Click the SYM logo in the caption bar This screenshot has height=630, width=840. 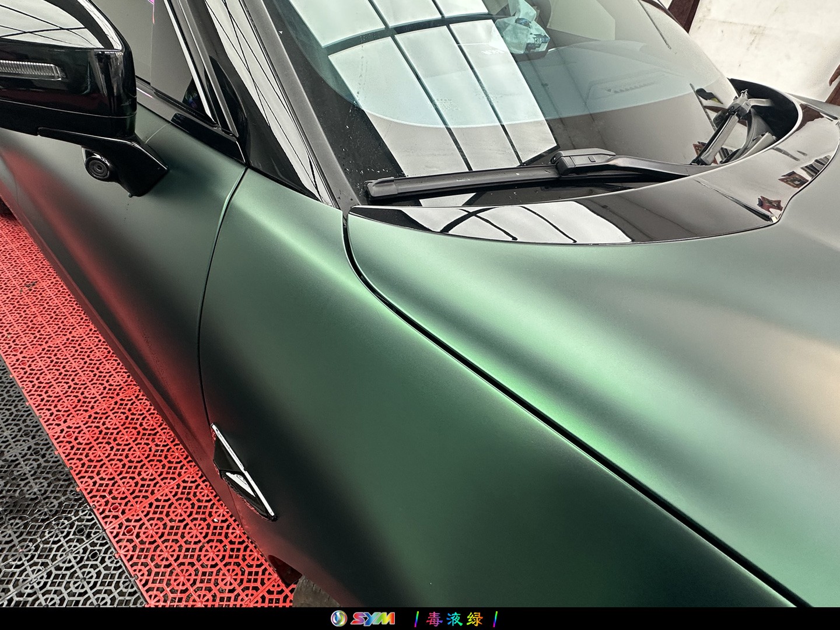coord(363,618)
